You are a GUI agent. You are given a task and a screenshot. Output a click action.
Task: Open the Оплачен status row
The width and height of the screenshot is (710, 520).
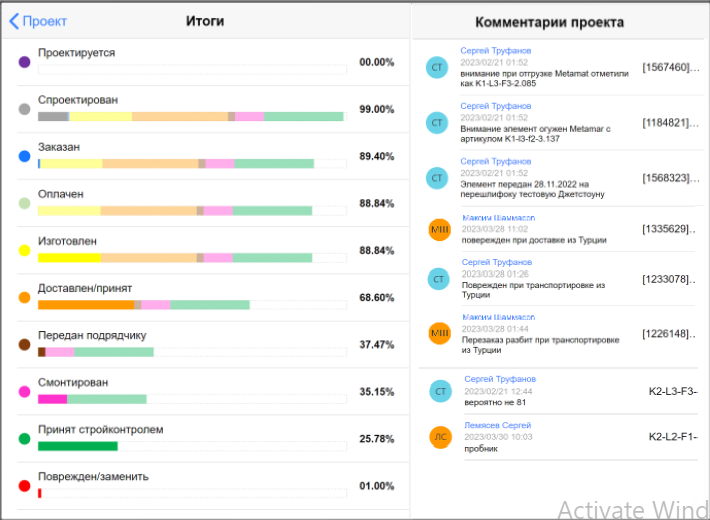[213, 203]
